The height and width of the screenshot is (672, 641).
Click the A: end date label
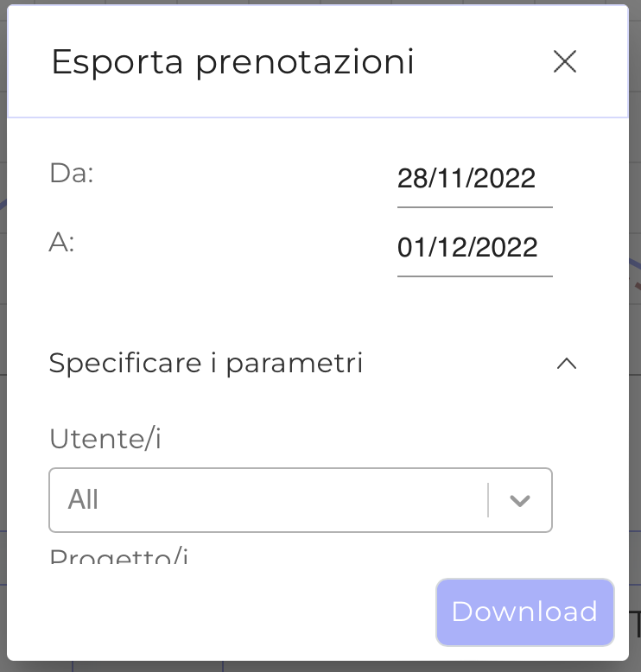pyautogui.click(x=61, y=243)
